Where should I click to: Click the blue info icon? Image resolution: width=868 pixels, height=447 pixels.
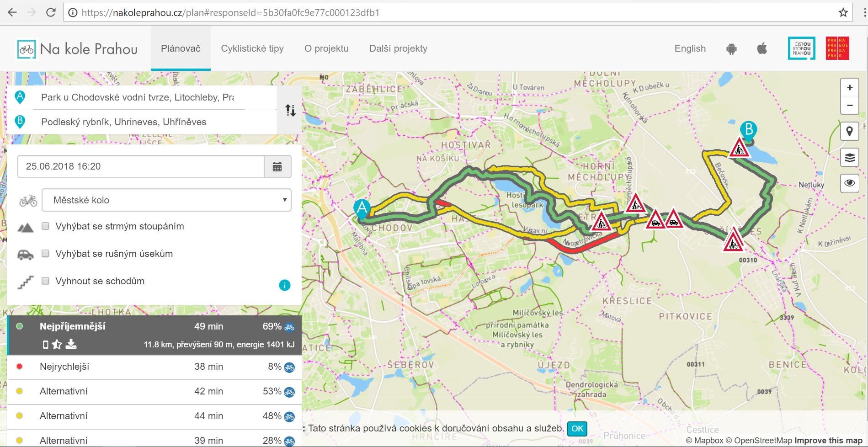[x=284, y=285]
